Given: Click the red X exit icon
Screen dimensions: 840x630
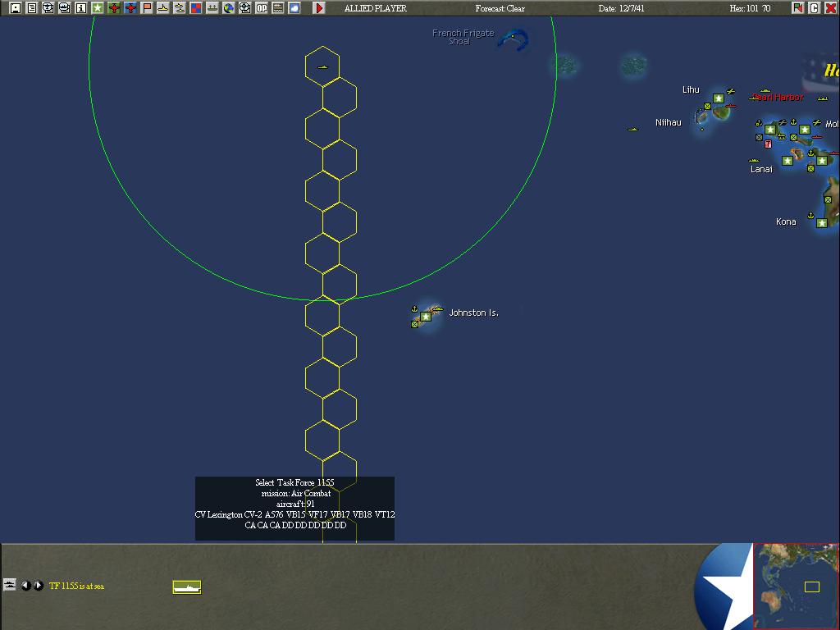Looking at the screenshot, I should tap(830, 7).
